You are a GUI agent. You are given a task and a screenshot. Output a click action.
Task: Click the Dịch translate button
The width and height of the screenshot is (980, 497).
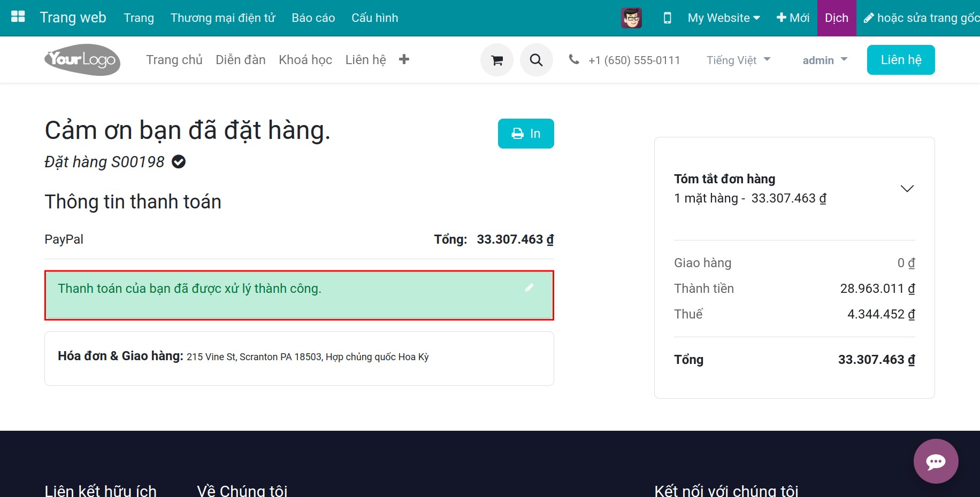pyautogui.click(x=837, y=18)
